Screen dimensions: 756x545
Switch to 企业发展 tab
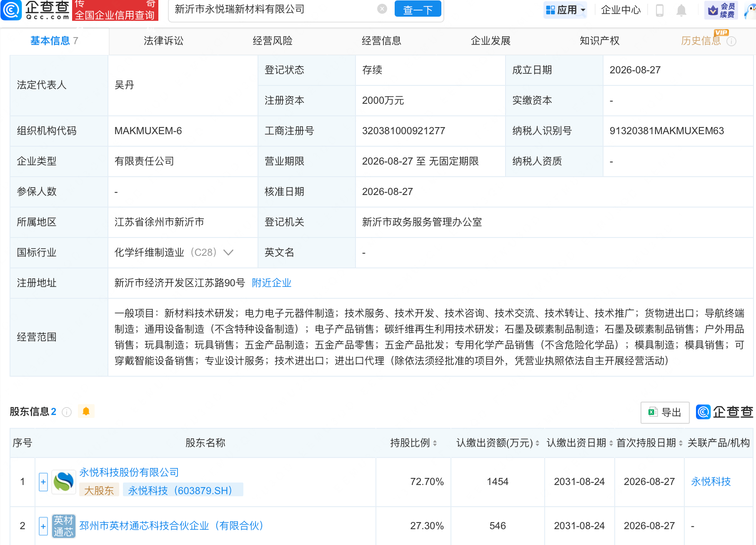[491, 41]
